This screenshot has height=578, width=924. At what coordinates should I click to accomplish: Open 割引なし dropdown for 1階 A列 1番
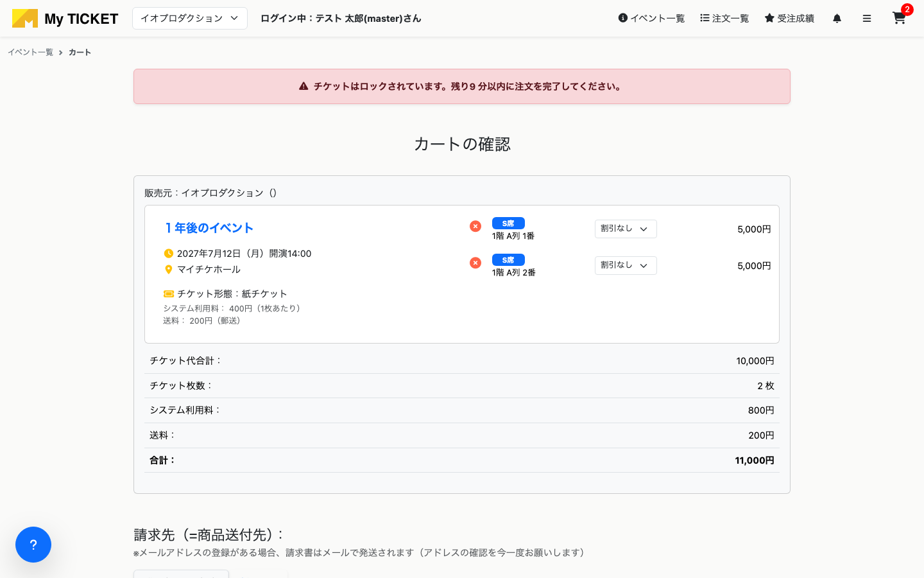(626, 229)
